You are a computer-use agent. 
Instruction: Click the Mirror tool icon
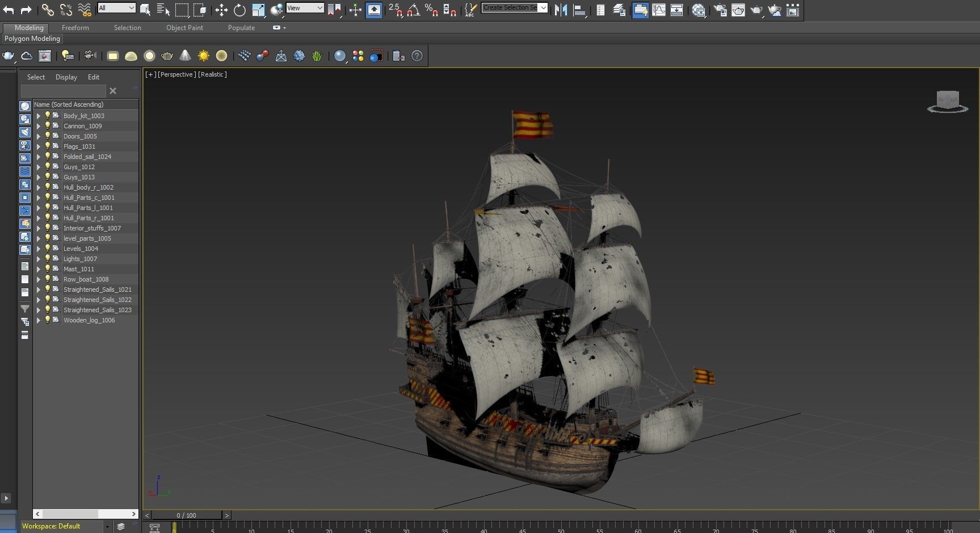pos(561,10)
